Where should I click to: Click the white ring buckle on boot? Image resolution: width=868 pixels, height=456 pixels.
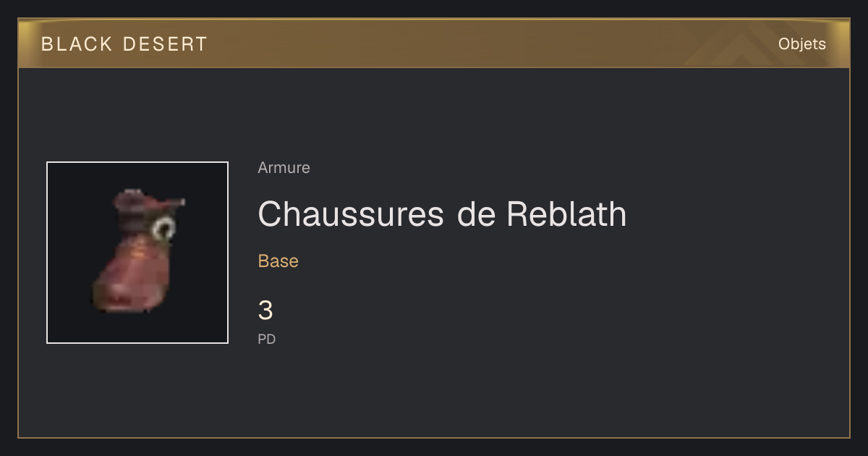(x=164, y=229)
